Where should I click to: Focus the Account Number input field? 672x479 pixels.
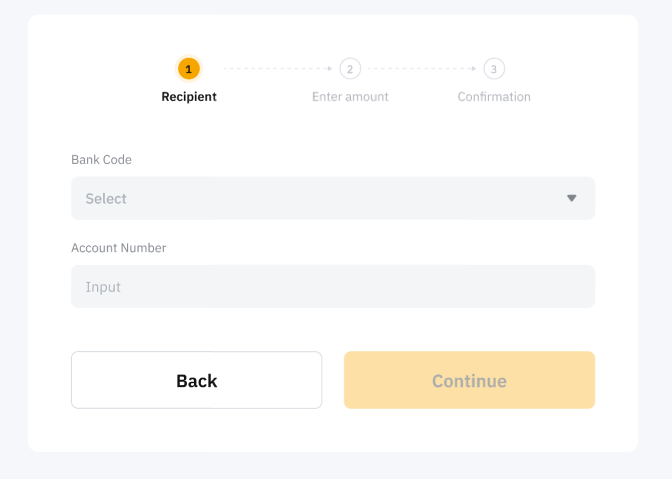tap(332, 286)
